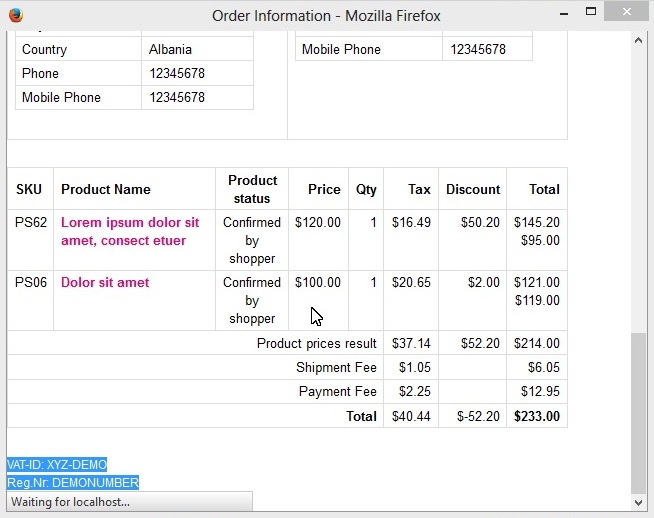Click the total value '$145.20'
The height and width of the screenshot is (518, 654).
(537, 222)
